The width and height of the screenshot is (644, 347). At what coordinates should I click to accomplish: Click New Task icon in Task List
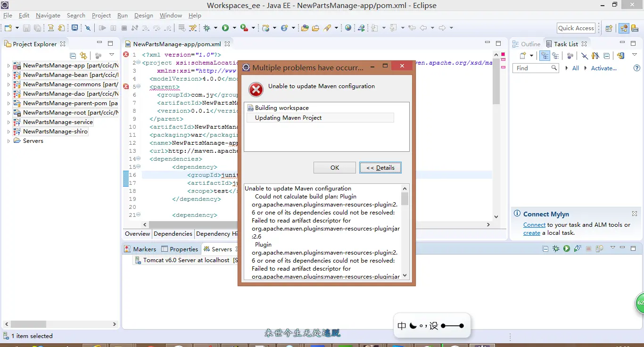click(523, 56)
